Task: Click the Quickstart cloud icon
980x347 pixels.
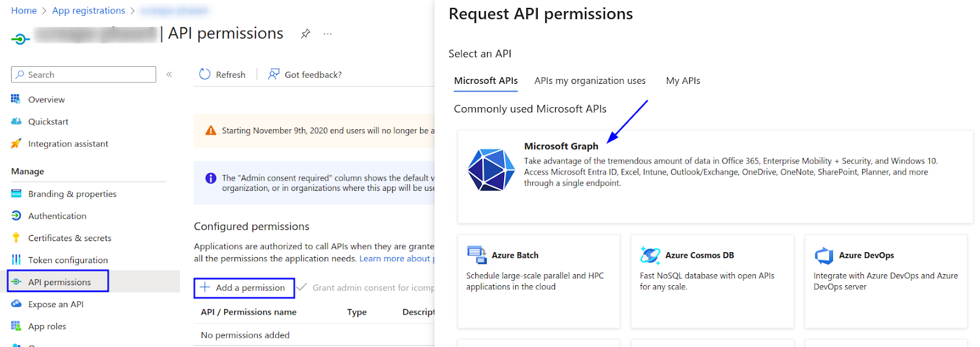Action: (16, 121)
